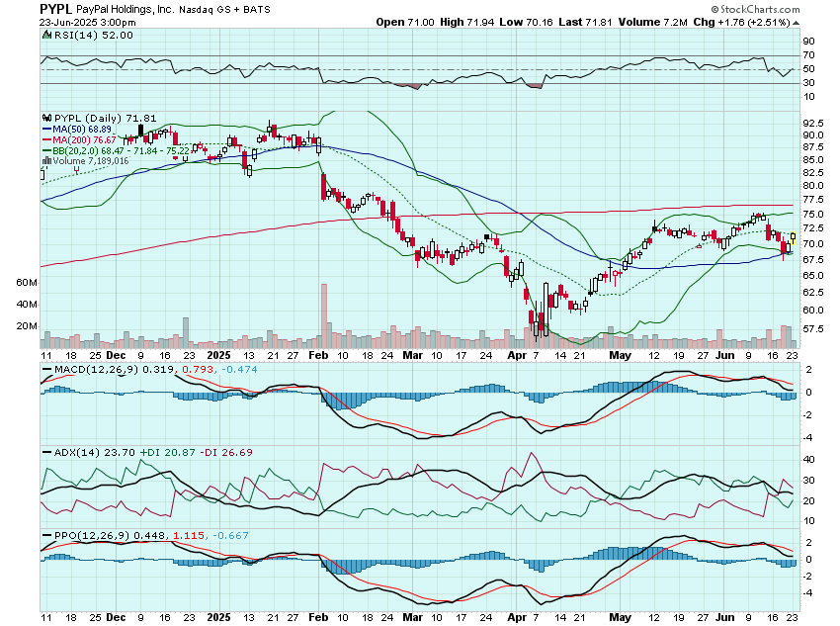The height and width of the screenshot is (626, 840).
Task: Click the Last 71.81 value in header
Action: tap(585, 22)
